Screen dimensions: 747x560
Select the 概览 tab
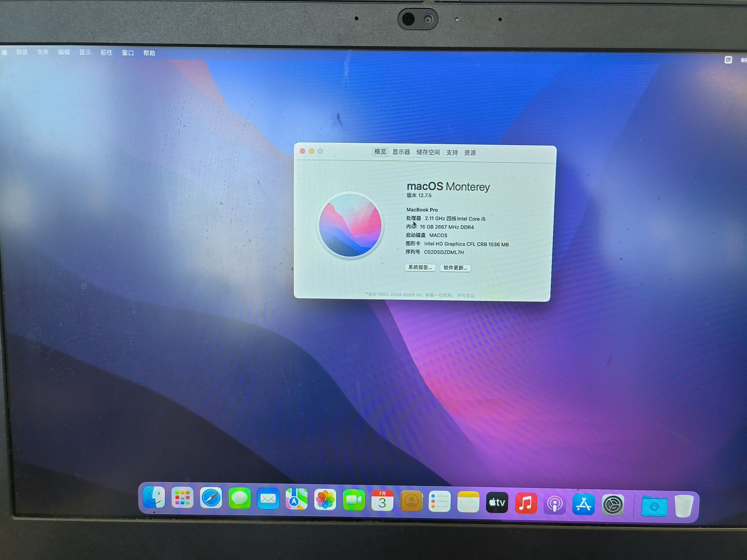(x=380, y=151)
